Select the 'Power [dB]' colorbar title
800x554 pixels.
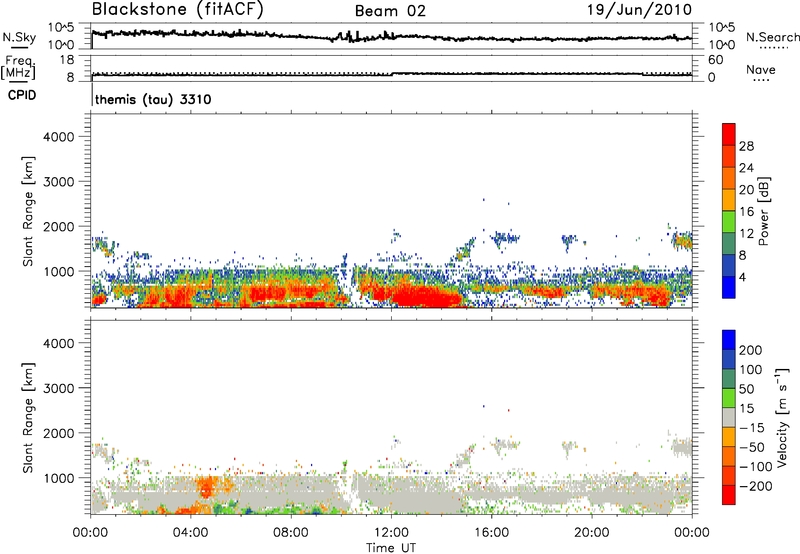click(x=763, y=211)
